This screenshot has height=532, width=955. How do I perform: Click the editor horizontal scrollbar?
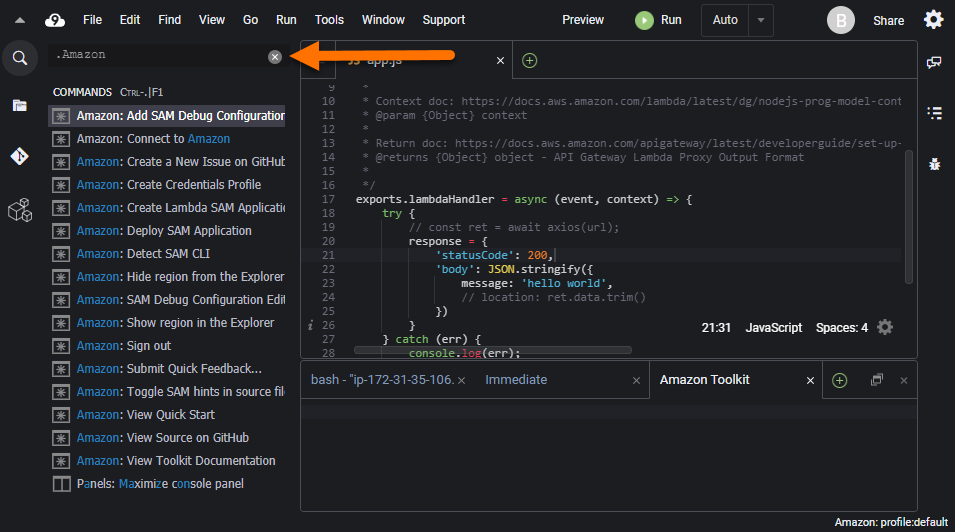point(493,350)
